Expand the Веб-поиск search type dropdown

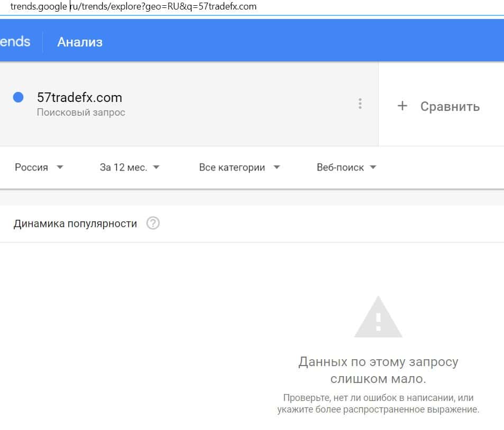346,167
